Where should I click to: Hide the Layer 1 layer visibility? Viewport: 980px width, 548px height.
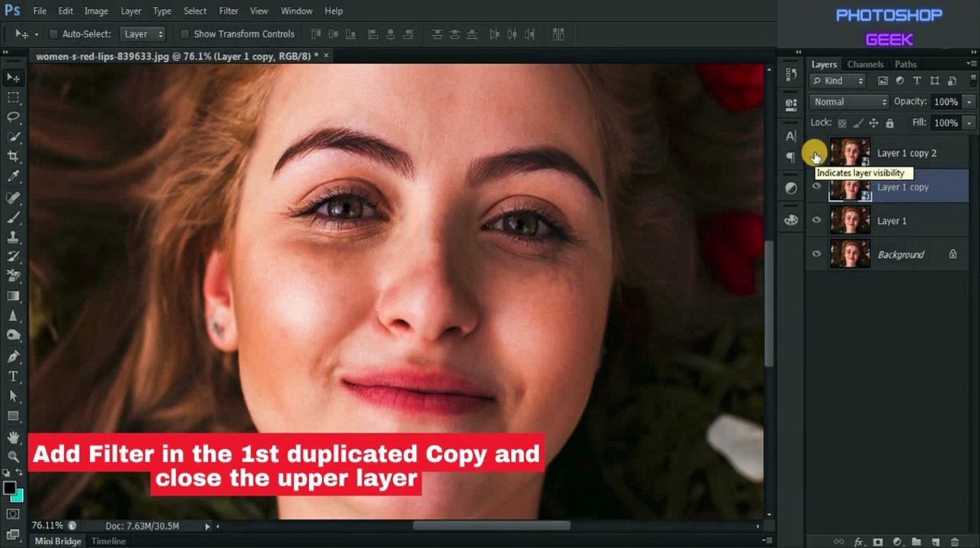point(816,221)
